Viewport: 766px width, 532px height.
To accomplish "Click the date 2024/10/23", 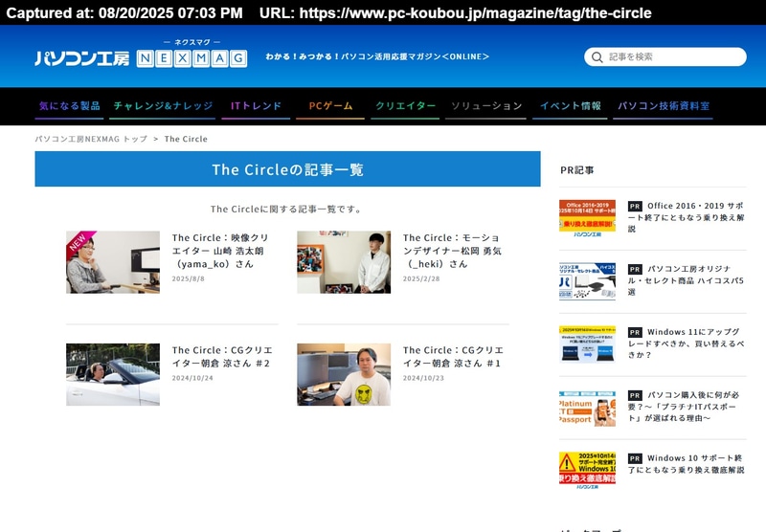I will point(423,378).
